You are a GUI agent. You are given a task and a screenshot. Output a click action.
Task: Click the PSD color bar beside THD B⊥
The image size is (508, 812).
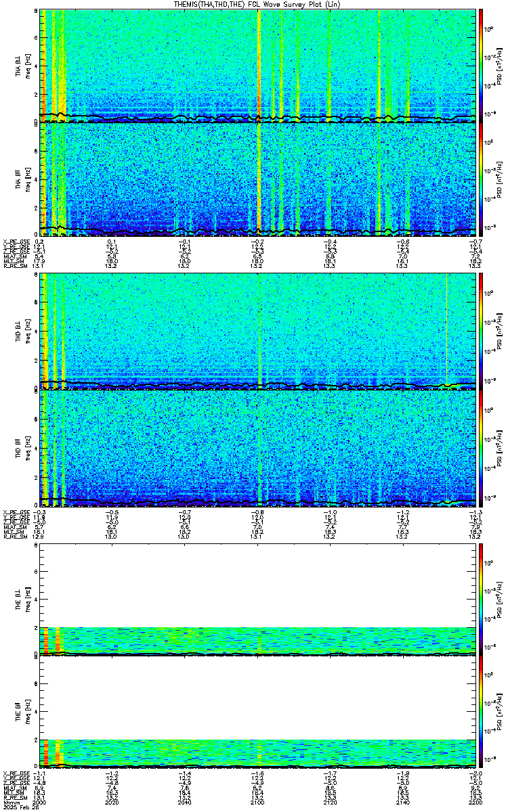[482, 332]
